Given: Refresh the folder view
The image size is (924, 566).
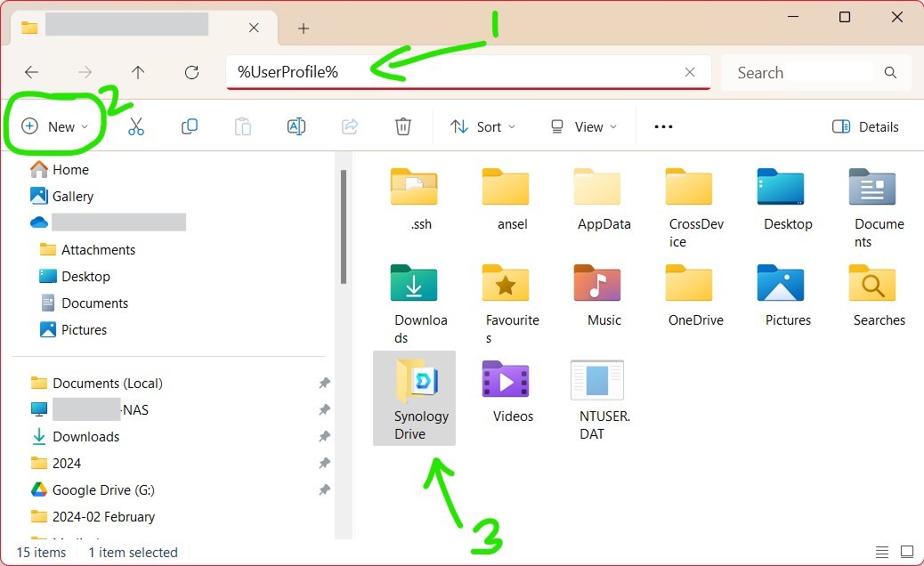Looking at the screenshot, I should click(191, 72).
